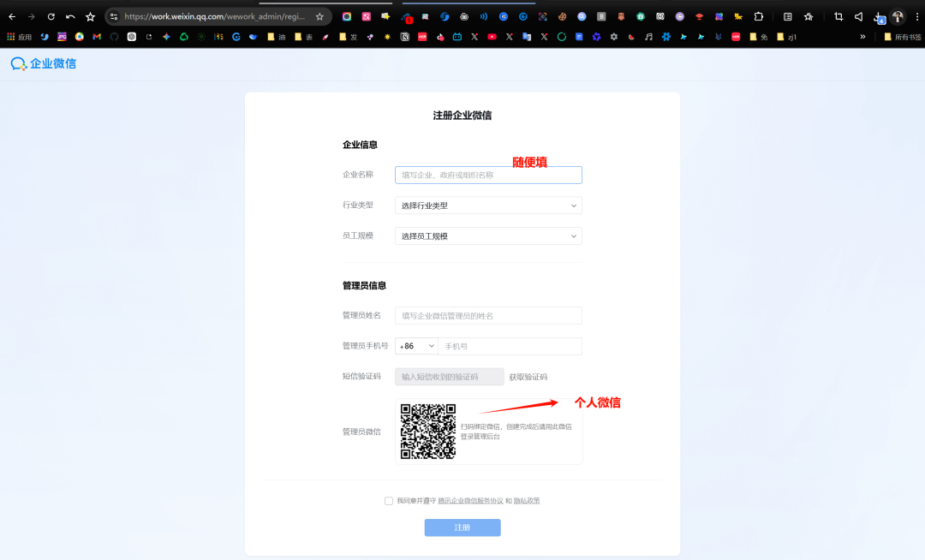This screenshot has height=560, width=925.
Task: Open the user profile avatar
Action: (898, 16)
